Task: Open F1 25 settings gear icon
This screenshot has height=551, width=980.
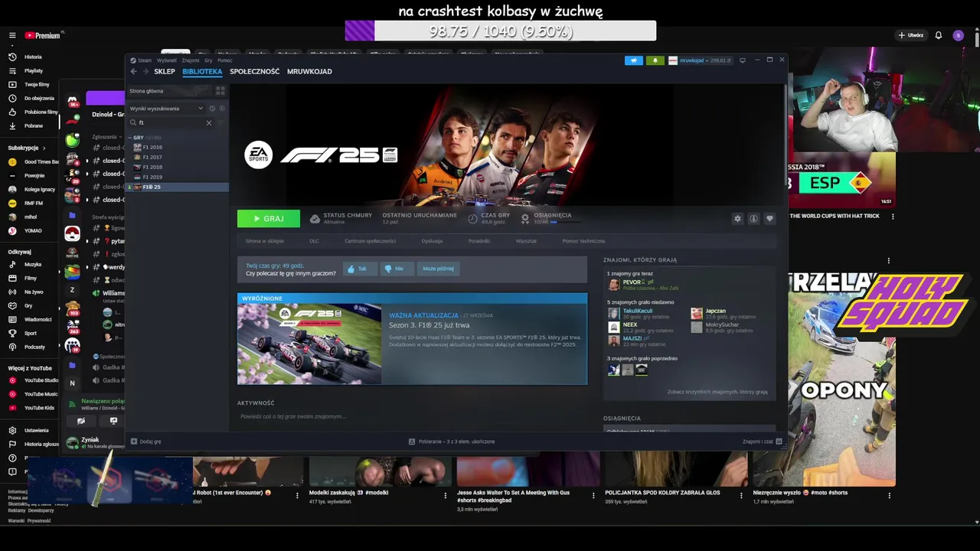Action: (x=737, y=219)
